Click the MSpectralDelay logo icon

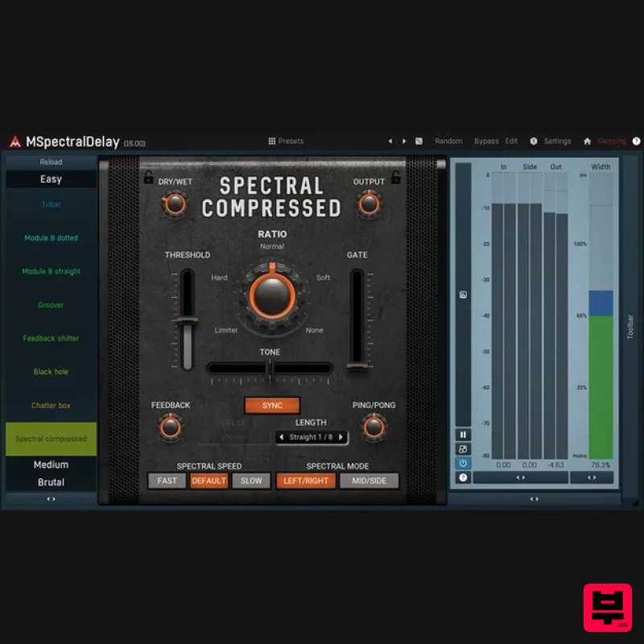coord(14,141)
